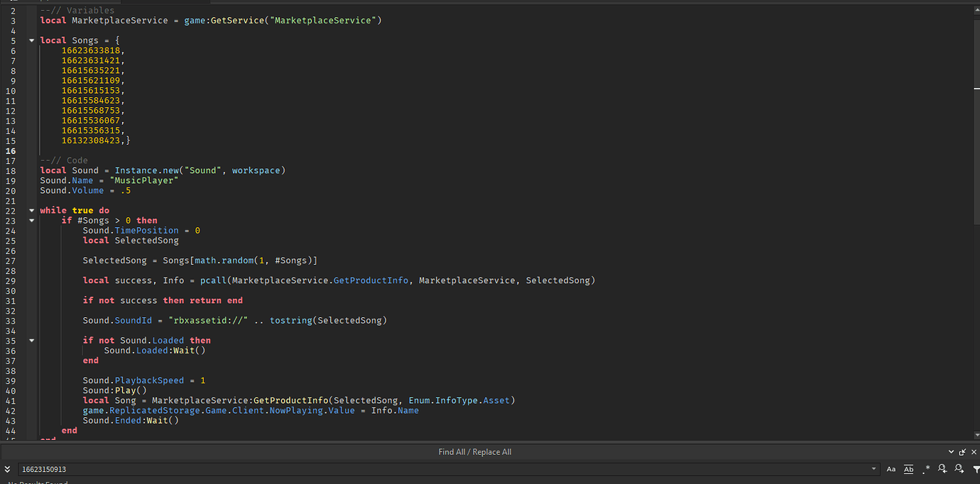Viewport: 980px width, 484px height.
Task: Collapse the Songs table at line 5
Action: [x=31, y=40]
